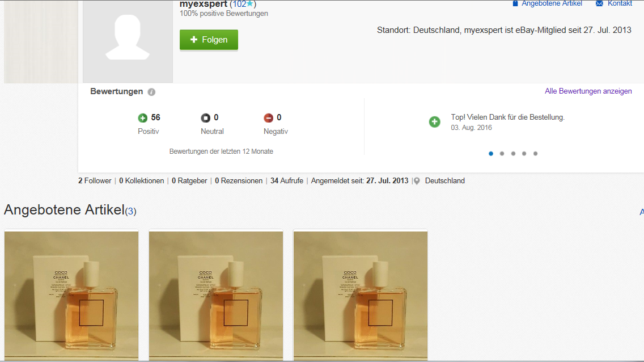Click the Bewertungen info icon

pos(151,92)
